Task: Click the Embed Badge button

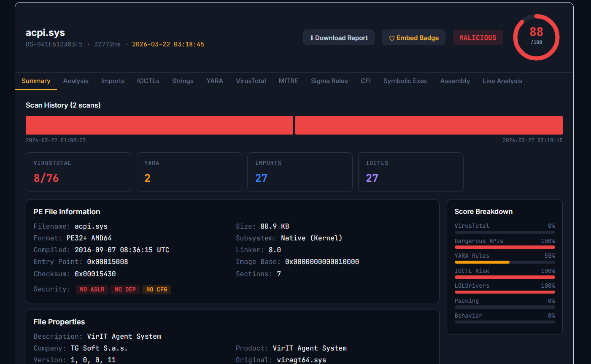Action: [413, 38]
